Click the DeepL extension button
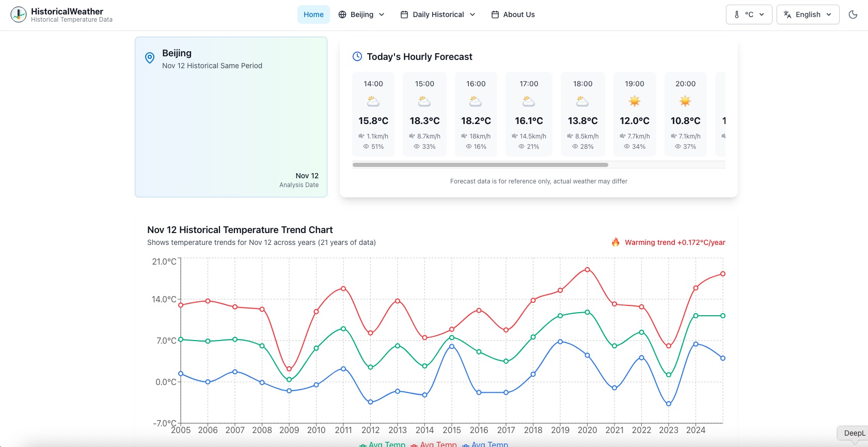Screen dimensions: 868x447 tap(853, 433)
